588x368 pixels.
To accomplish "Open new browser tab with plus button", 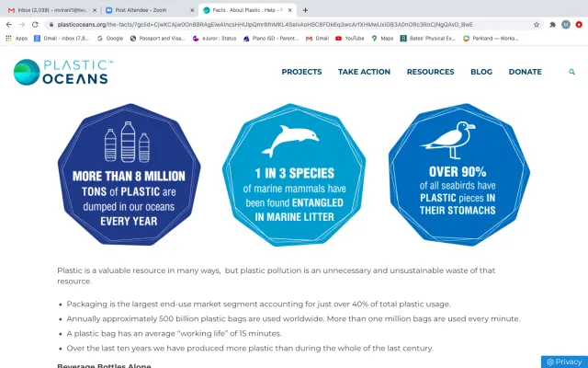I will (305, 10).
